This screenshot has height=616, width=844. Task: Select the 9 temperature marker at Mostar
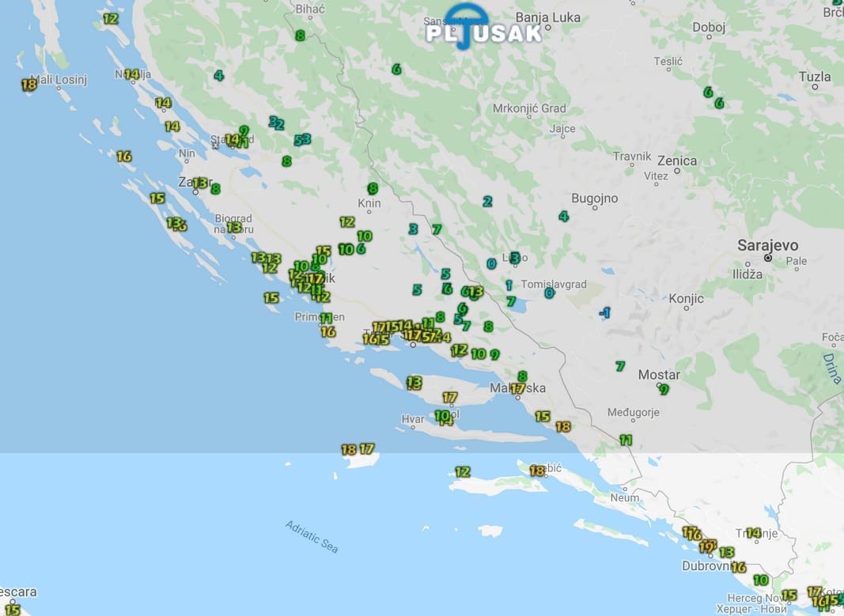pos(664,389)
